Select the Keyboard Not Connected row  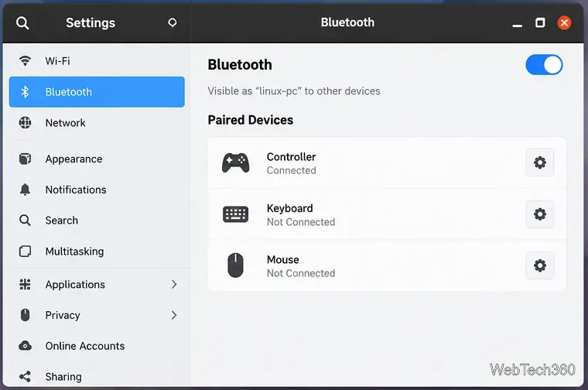tap(387, 214)
